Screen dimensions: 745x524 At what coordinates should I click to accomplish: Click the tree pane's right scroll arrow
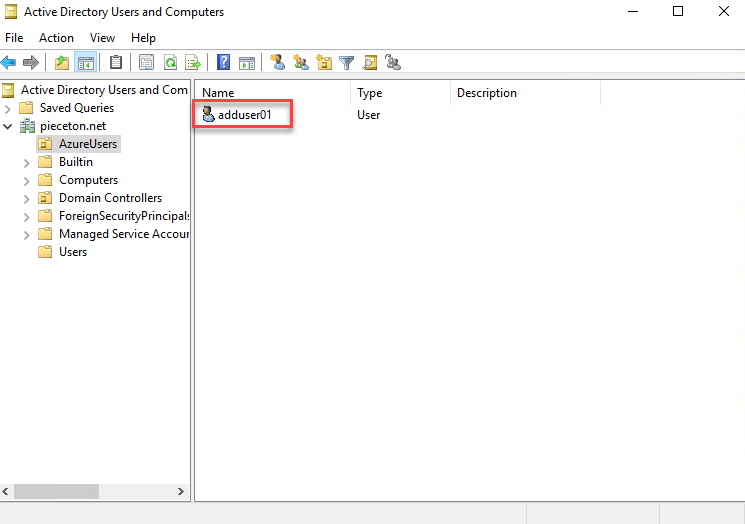[181, 491]
